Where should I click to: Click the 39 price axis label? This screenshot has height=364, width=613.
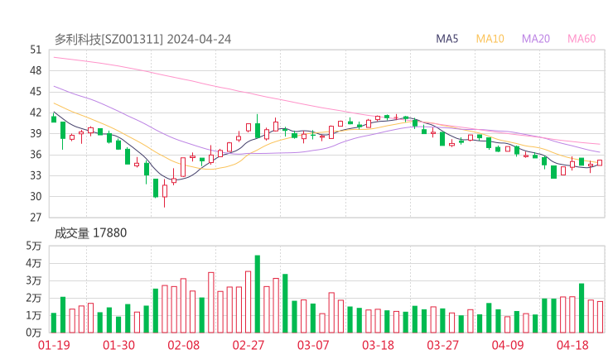pos(36,133)
